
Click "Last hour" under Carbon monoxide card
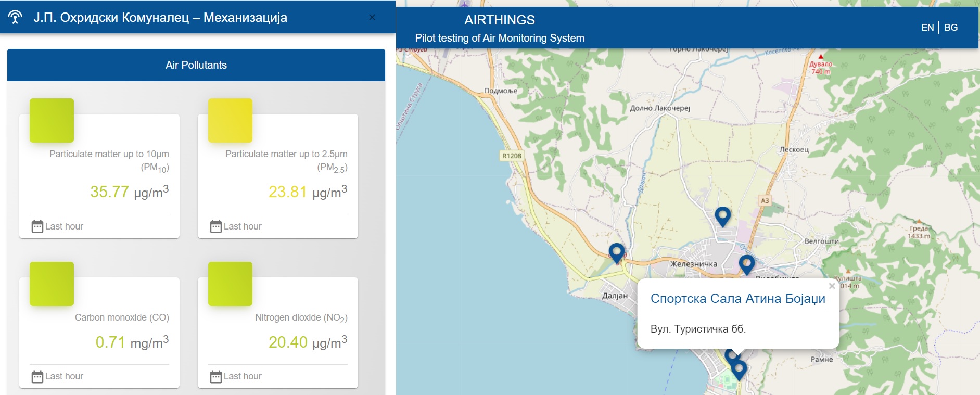click(64, 376)
